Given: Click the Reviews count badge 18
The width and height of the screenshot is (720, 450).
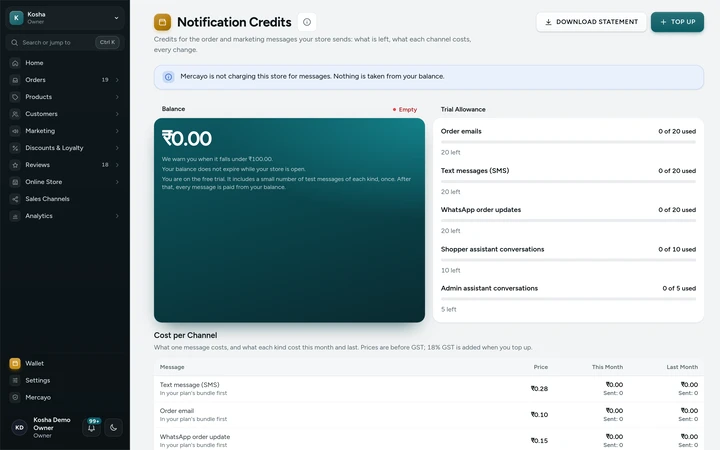Looking at the screenshot, I should 105,165.
